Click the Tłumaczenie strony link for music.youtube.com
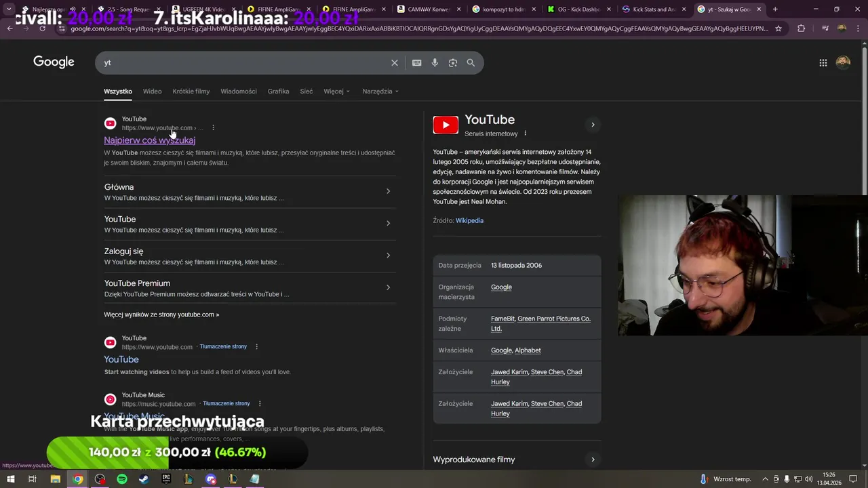This screenshot has height=488, width=868. (x=226, y=404)
